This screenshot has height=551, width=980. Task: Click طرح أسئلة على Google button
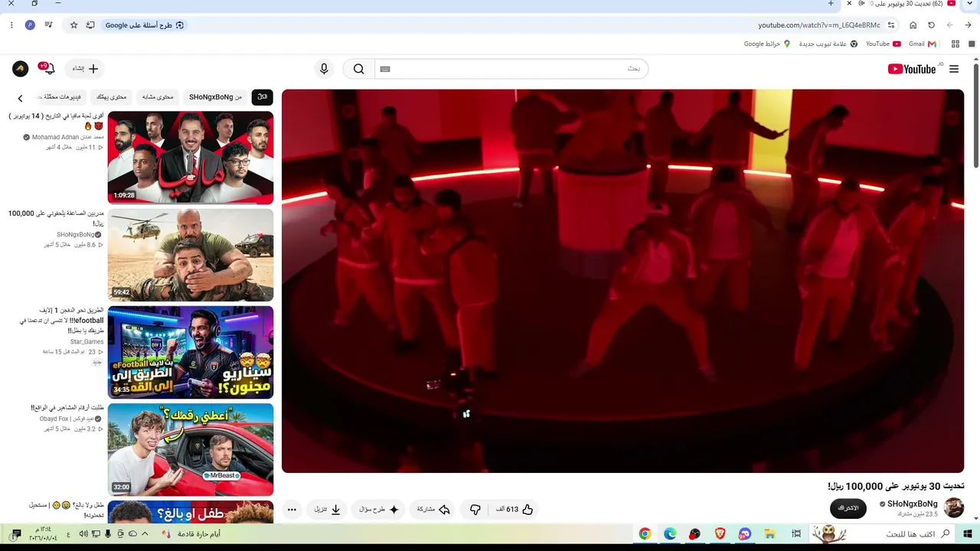pyautogui.click(x=145, y=25)
